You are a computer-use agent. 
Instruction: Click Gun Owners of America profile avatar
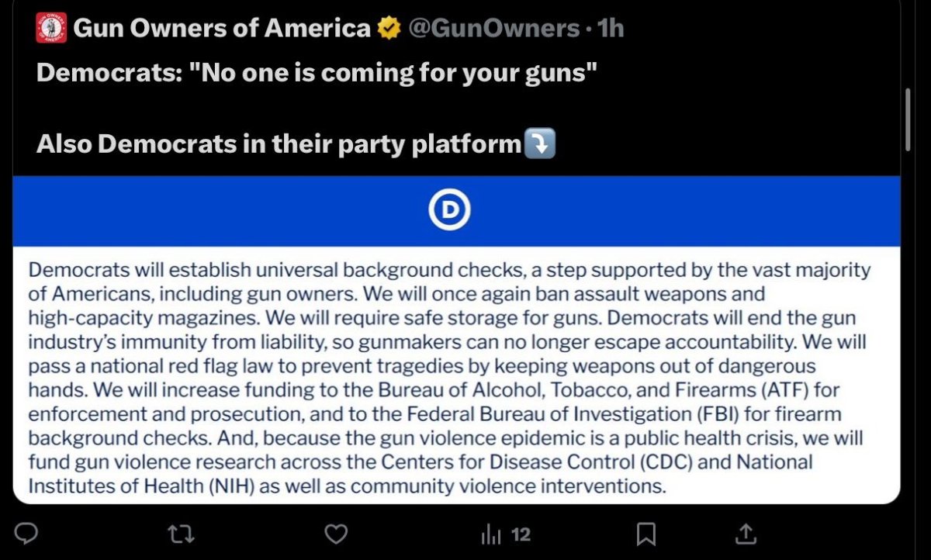[x=50, y=29]
